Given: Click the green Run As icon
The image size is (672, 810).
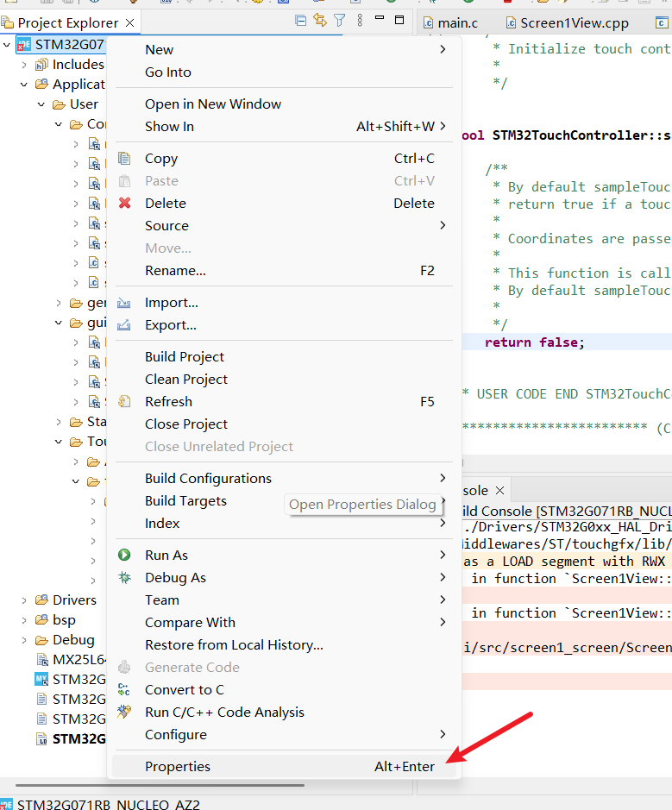Looking at the screenshot, I should coord(124,555).
